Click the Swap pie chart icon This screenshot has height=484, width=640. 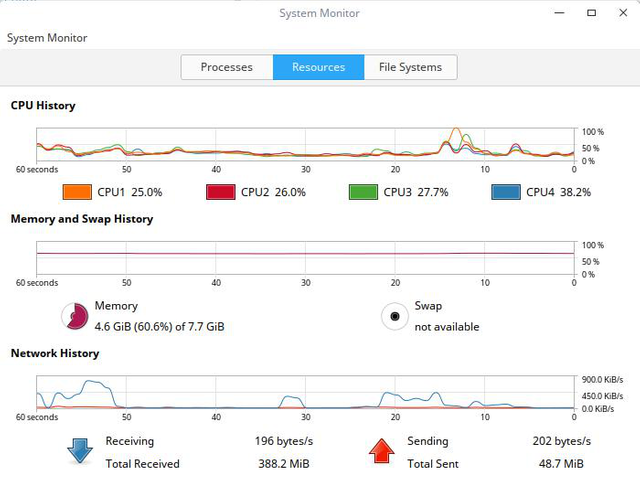pos(395,316)
